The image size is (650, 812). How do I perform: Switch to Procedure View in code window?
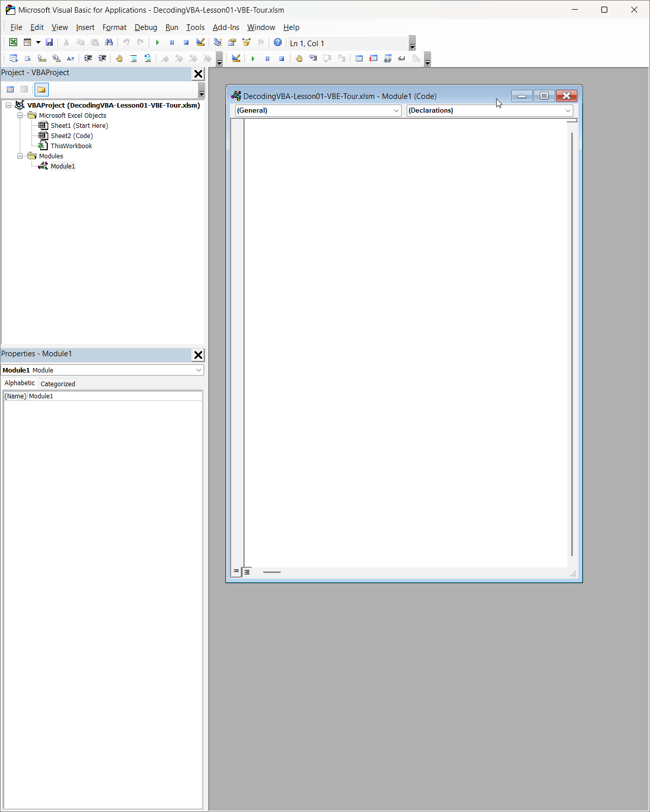coord(236,572)
